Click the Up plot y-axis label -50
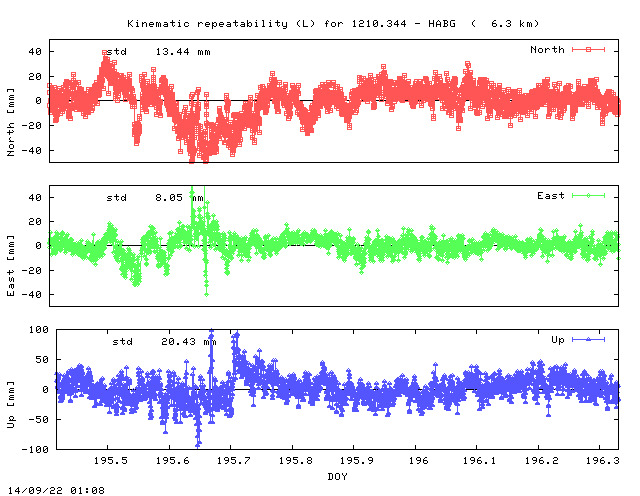The image size is (640, 496). pyautogui.click(x=39, y=420)
